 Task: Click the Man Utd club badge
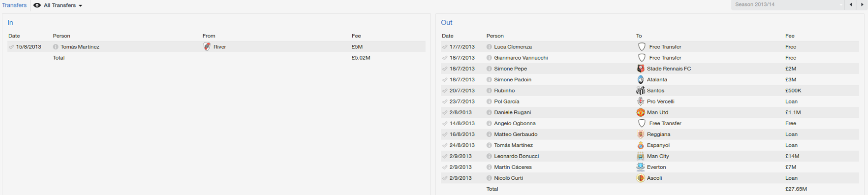[x=640, y=112]
